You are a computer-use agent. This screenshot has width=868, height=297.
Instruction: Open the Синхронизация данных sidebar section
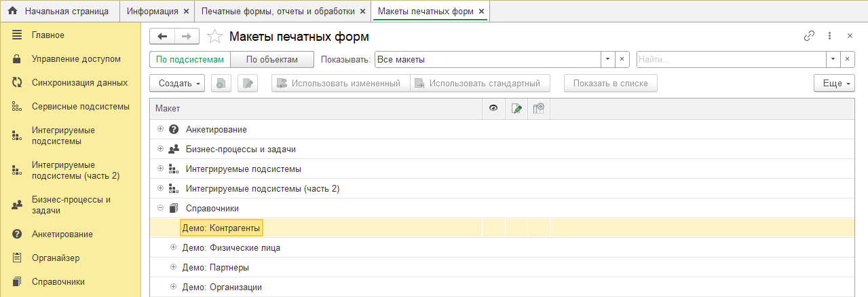pos(79,83)
